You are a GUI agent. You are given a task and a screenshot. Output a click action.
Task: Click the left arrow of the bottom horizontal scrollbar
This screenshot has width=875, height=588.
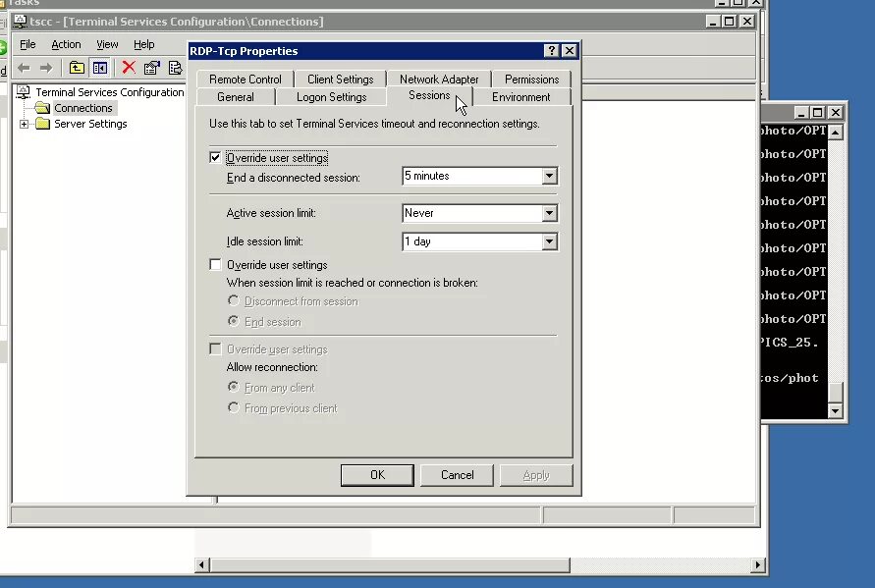click(x=202, y=564)
